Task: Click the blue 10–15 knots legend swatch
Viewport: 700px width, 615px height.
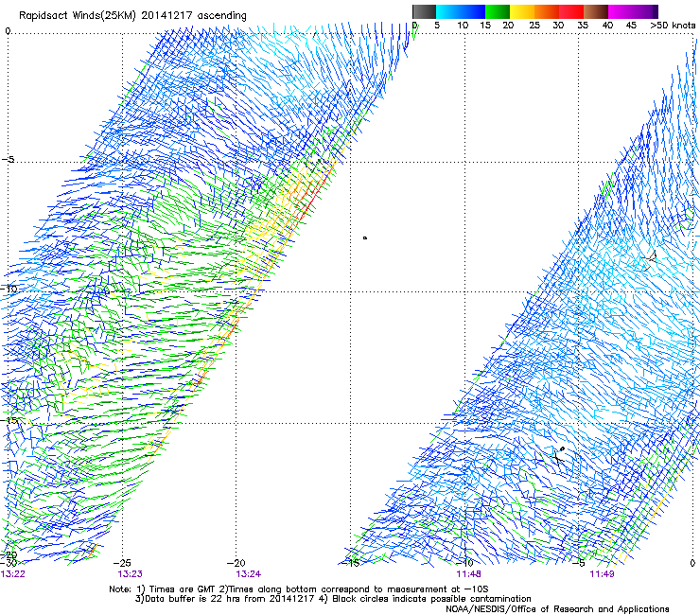Action: [473, 11]
